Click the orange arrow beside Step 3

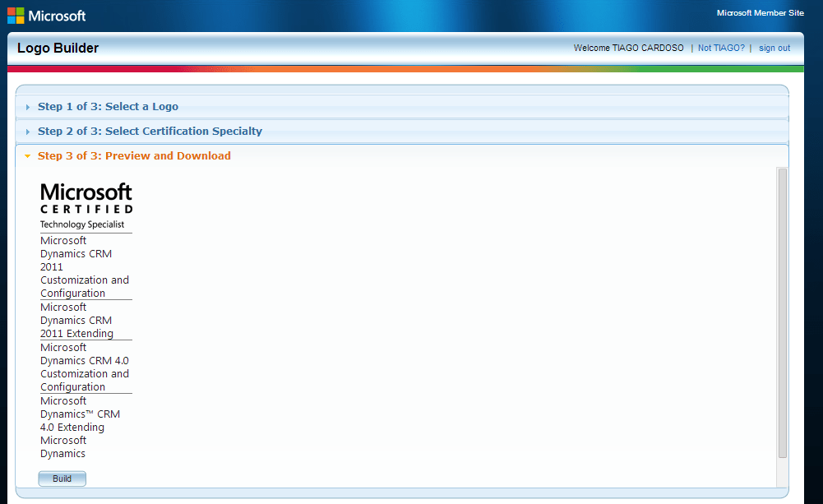coord(27,155)
